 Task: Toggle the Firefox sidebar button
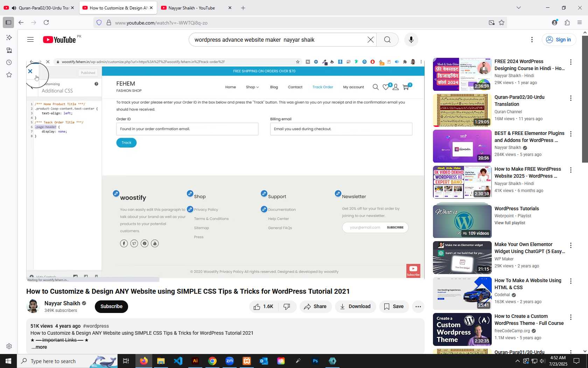pos(8,22)
